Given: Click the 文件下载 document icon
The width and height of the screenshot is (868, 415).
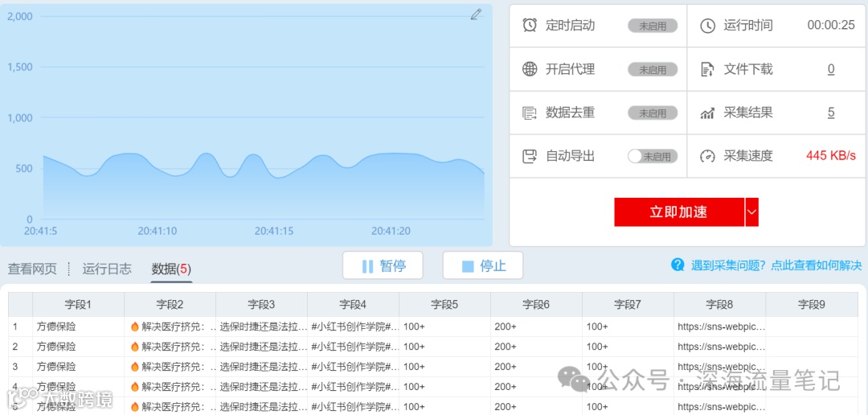Looking at the screenshot, I should click(x=707, y=69).
